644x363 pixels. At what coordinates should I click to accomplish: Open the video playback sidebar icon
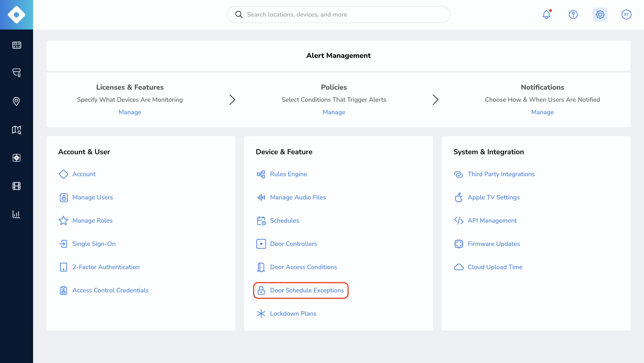(17, 158)
